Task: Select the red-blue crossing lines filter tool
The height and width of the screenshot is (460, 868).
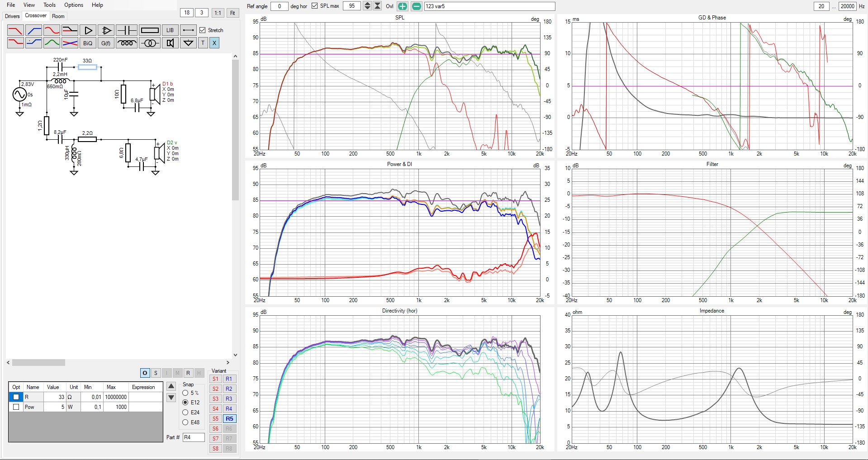Action: click(70, 43)
